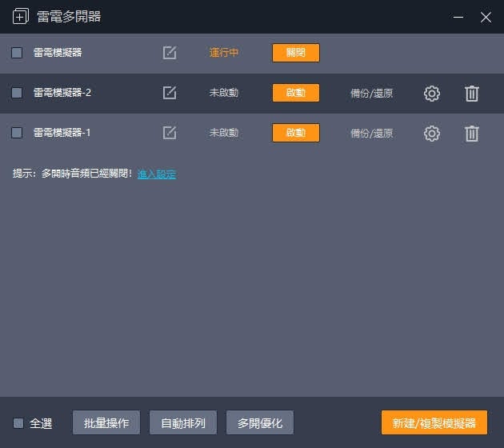504x448 pixels.
Task: Open settings gear for 雷電模擬器-2
Action: (x=432, y=94)
